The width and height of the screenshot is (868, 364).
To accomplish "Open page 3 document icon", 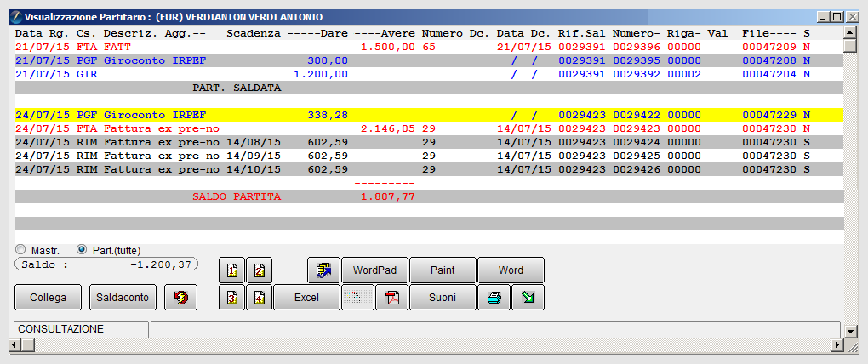I will point(232,297).
